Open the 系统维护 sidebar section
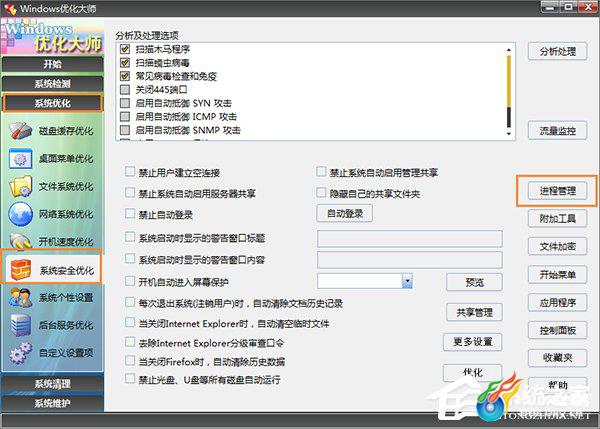Image resolution: width=600 pixels, height=429 pixels. tap(52, 403)
